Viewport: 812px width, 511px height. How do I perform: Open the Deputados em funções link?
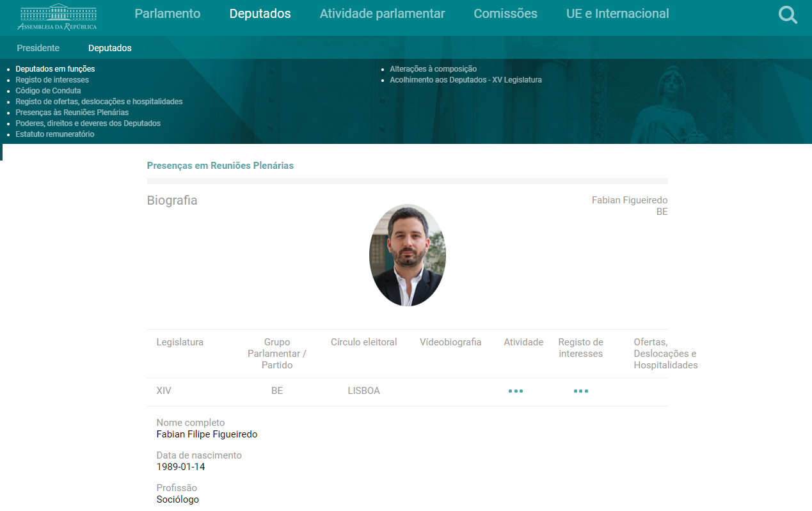coord(55,69)
